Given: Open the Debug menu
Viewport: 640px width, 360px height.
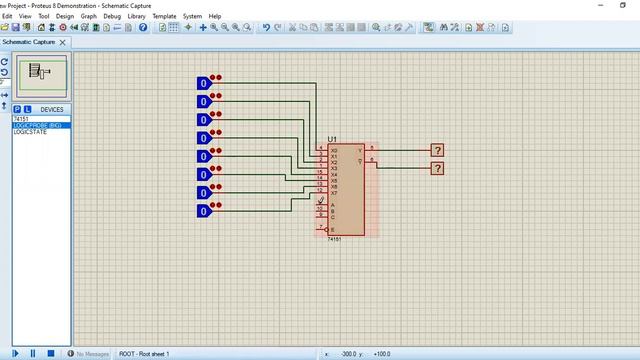Looking at the screenshot, I should pyautogui.click(x=112, y=16).
